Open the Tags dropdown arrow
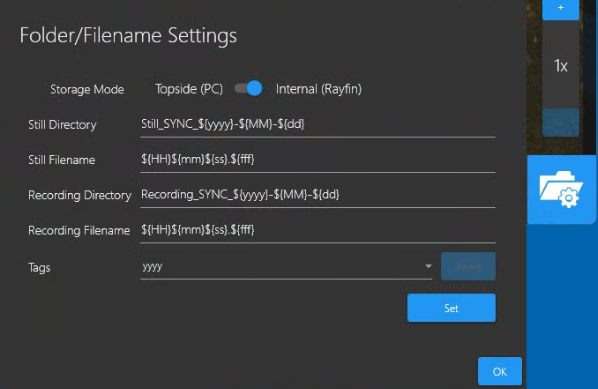Image resolution: width=598 pixels, height=389 pixels. pos(428,266)
